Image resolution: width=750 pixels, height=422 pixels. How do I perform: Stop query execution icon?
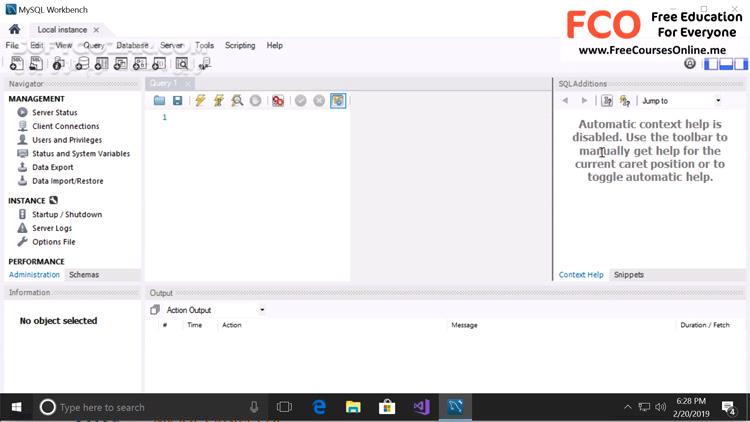click(255, 100)
